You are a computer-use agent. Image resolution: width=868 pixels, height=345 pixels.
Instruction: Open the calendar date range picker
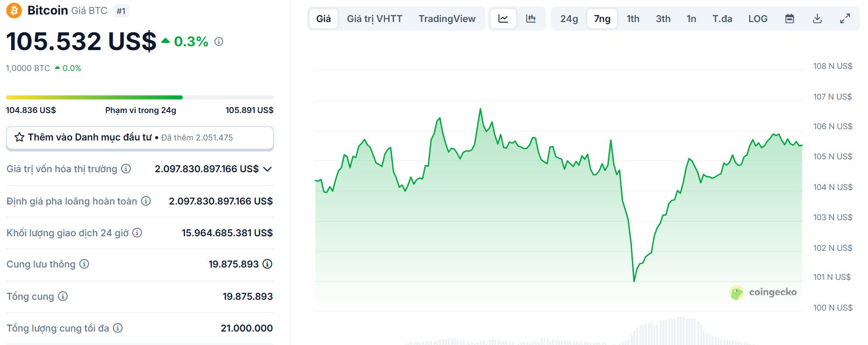(x=790, y=19)
